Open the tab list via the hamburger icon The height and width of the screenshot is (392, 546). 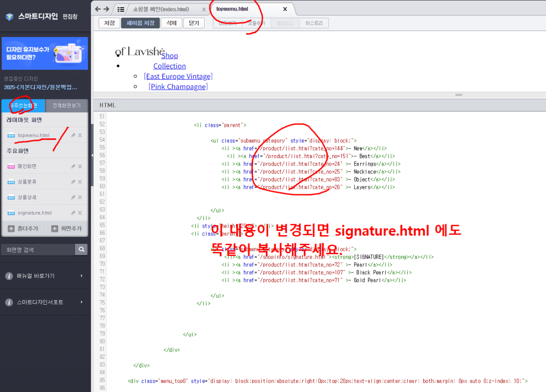click(x=121, y=9)
